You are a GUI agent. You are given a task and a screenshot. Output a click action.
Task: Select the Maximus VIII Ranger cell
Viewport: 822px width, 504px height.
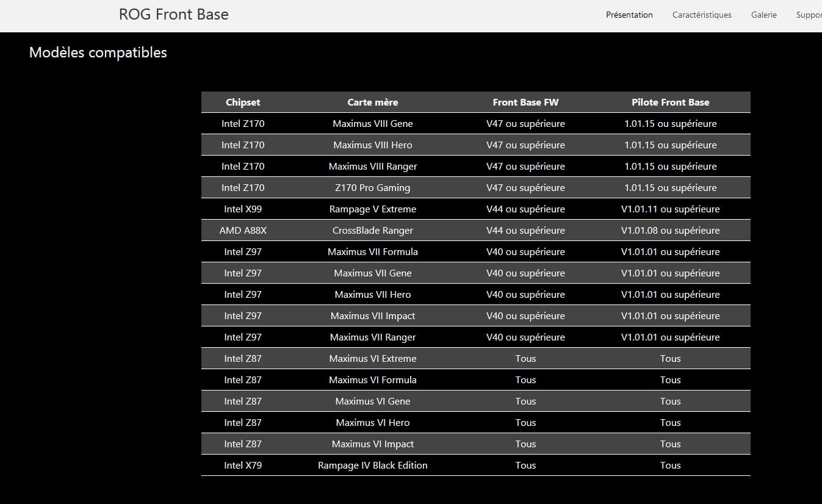[x=373, y=167]
